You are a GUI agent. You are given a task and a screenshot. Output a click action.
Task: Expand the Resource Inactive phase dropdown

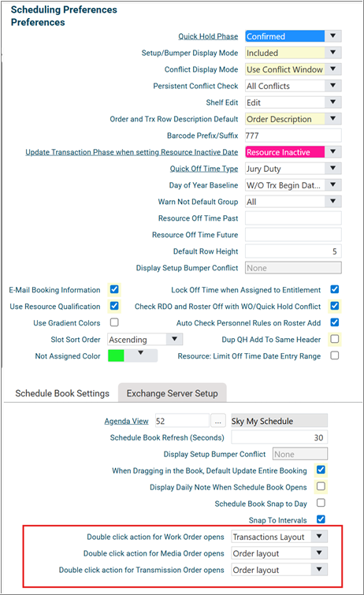(332, 152)
